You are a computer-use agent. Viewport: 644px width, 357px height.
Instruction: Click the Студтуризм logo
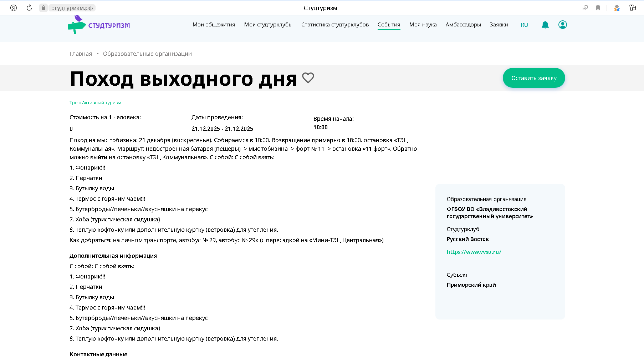tap(99, 25)
